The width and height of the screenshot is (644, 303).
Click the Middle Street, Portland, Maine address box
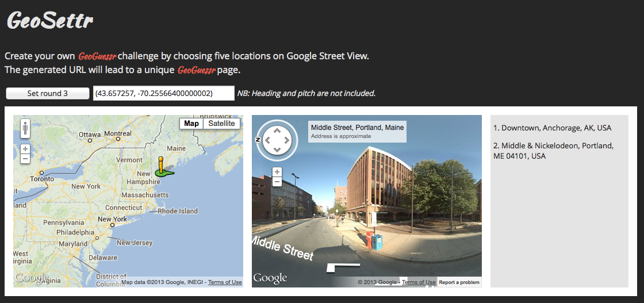[357, 132]
